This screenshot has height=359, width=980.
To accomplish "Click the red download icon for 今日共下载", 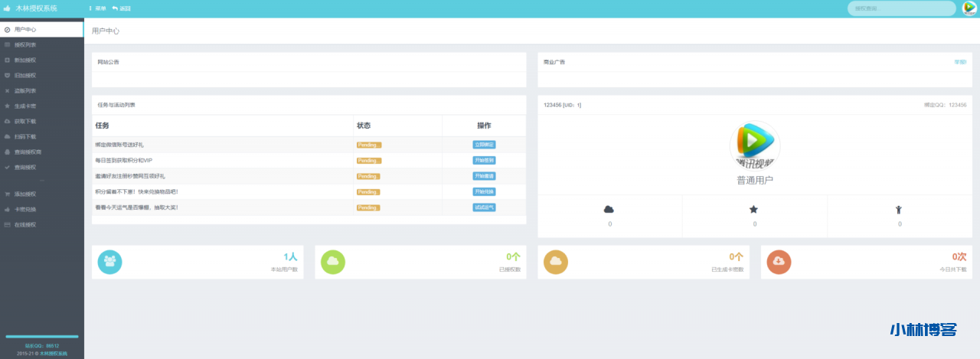I will [779, 262].
